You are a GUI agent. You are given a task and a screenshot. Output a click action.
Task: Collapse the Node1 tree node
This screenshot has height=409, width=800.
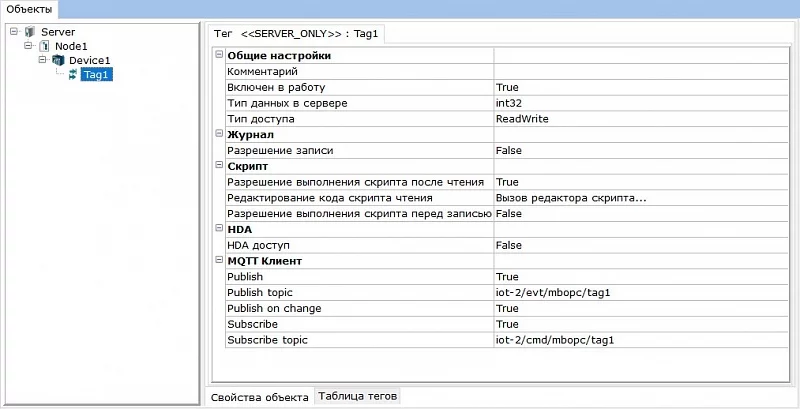coord(28,45)
